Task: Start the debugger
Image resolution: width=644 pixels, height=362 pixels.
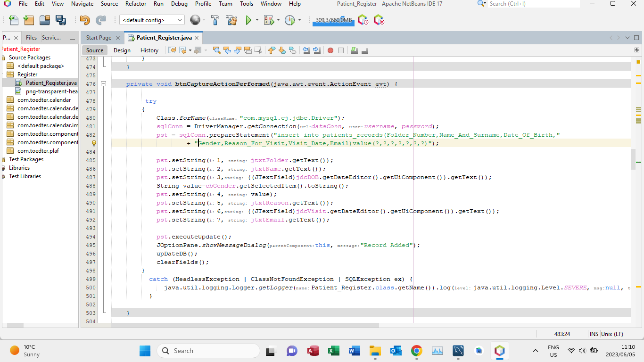Action: [x=269, y=20]
